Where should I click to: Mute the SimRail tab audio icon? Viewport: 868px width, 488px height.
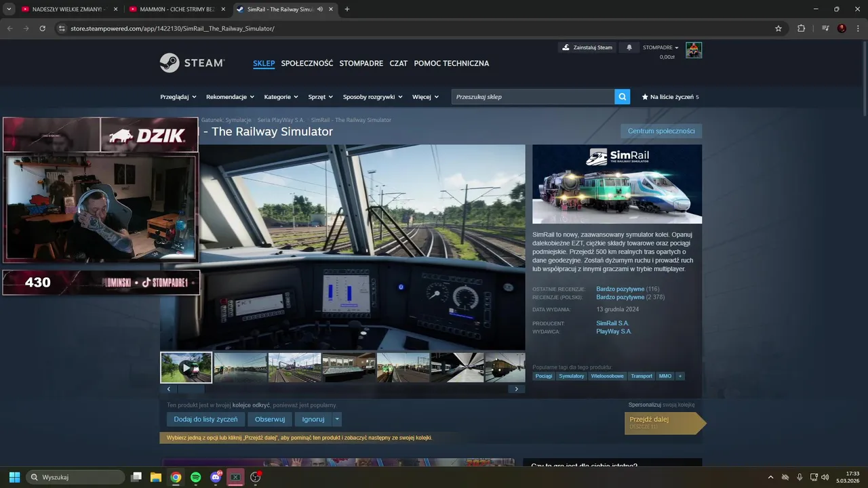pos(319,9)
